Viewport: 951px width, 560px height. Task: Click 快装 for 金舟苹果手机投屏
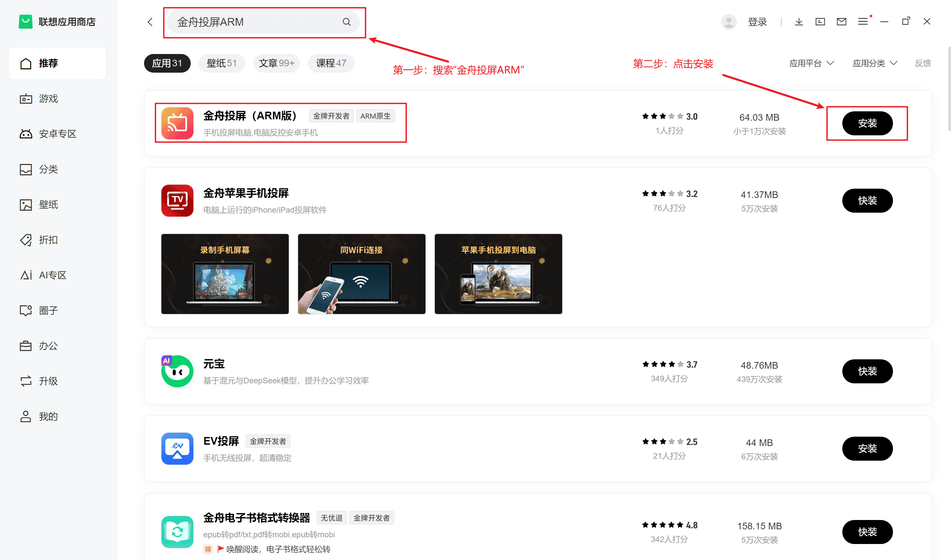[x=867, y=201]
